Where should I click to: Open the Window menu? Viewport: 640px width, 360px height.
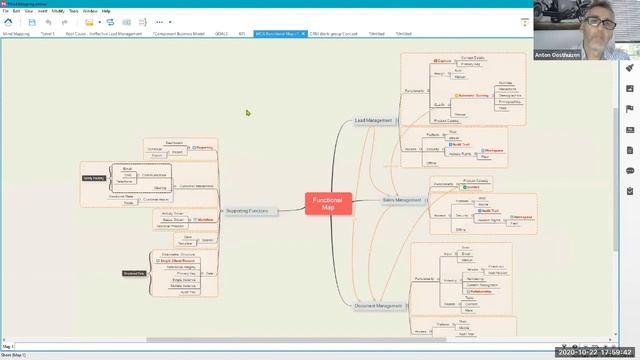click(x=90, y=11)
